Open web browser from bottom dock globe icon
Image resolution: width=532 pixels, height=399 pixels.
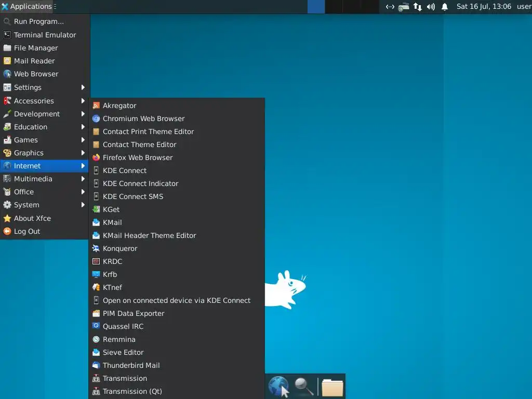coord(278,387)
